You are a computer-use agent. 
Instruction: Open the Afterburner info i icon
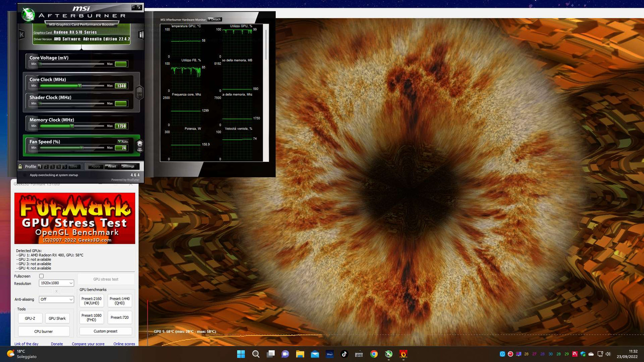(x=141, y=35)
